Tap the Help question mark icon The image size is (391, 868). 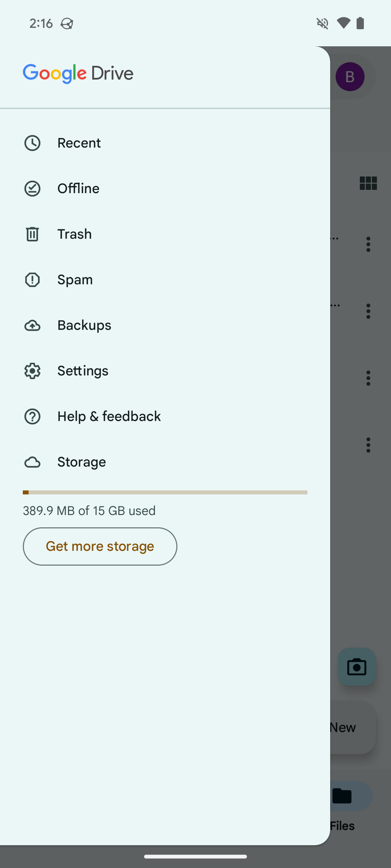coord(32,416)
